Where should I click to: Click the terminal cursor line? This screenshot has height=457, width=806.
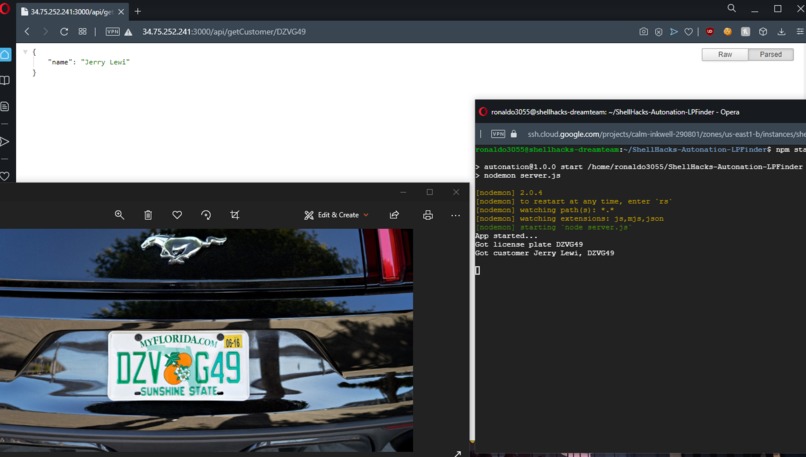click(478, 270)
